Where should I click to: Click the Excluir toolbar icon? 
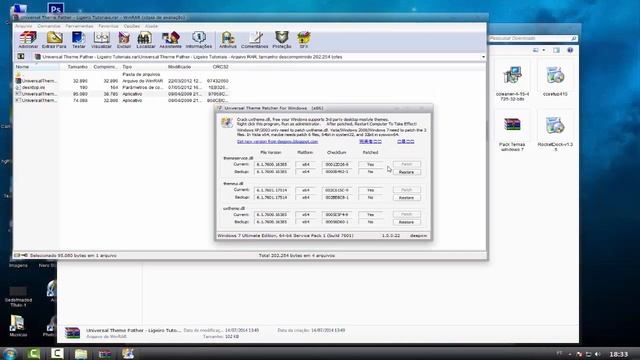point(124,40)
